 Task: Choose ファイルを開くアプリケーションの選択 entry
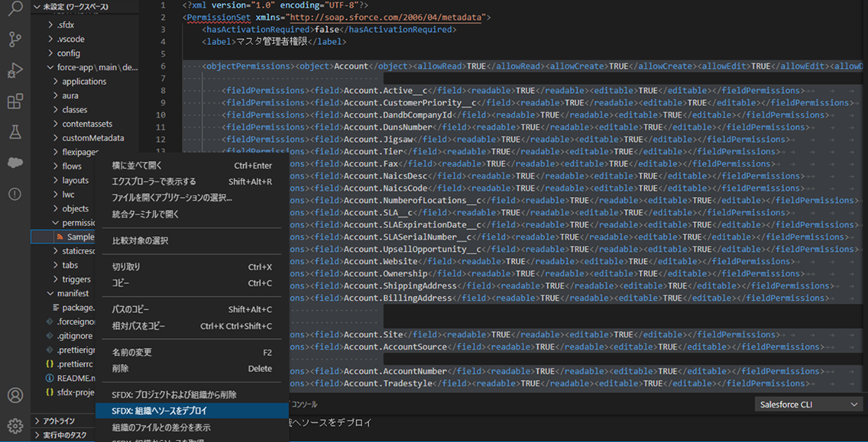point(192,198)
